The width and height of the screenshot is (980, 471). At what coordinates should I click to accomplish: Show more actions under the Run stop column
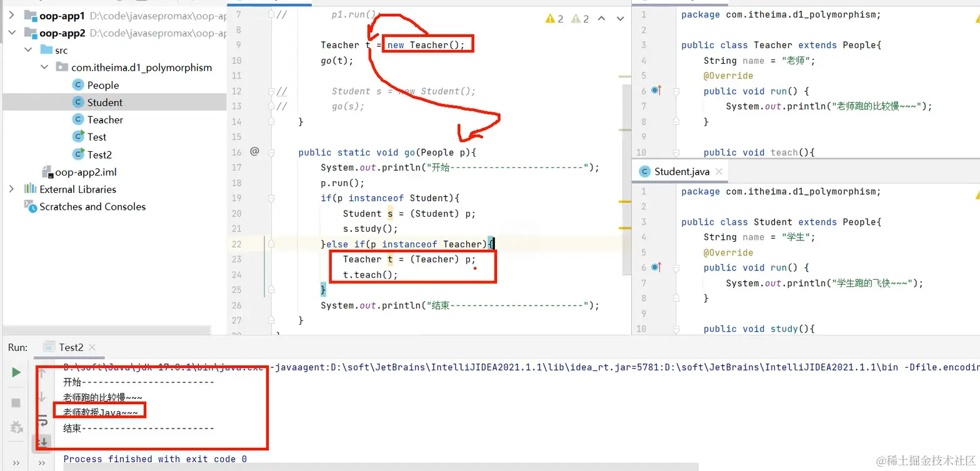16,463
